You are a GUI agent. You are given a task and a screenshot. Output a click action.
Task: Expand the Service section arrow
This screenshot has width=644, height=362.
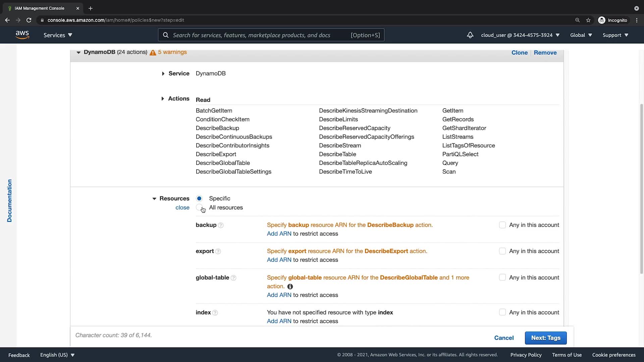163,73
